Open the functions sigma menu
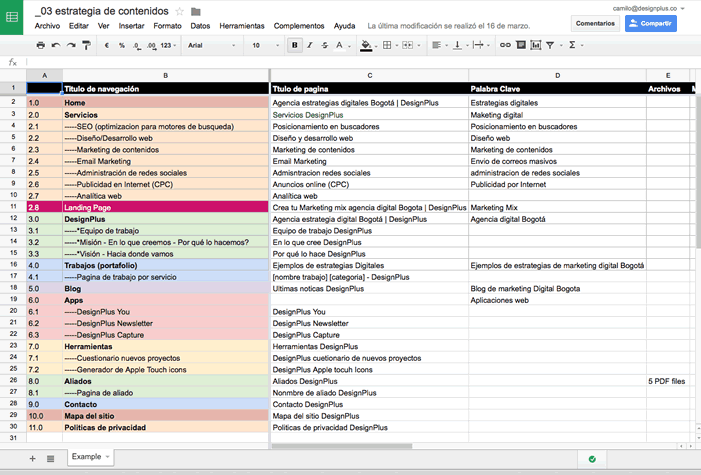Viewport: 701px width, 475px height. pos(572,45)
